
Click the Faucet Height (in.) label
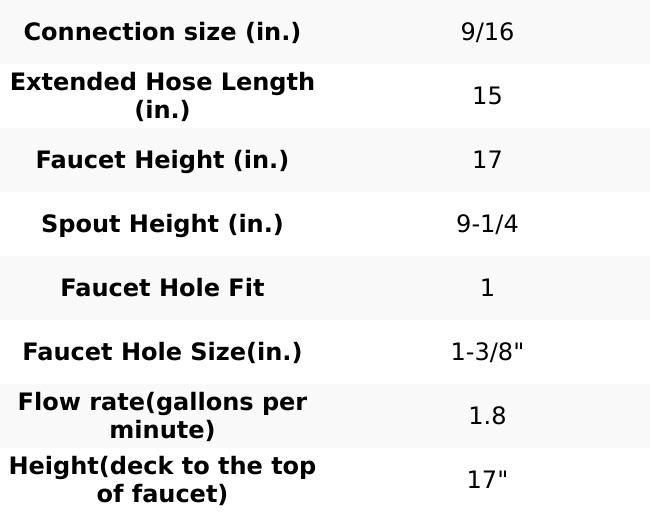coord(162,160)
